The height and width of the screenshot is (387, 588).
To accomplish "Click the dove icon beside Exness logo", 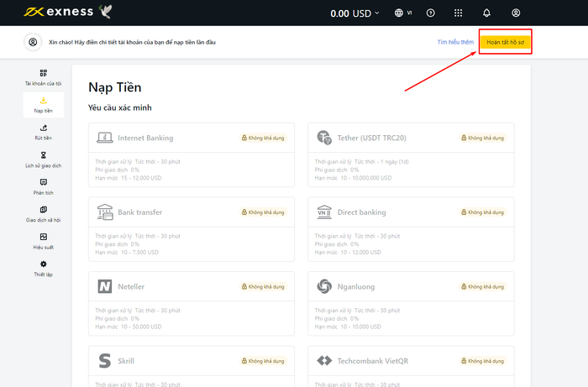I will pyautogui.click(x=106, y=12).
